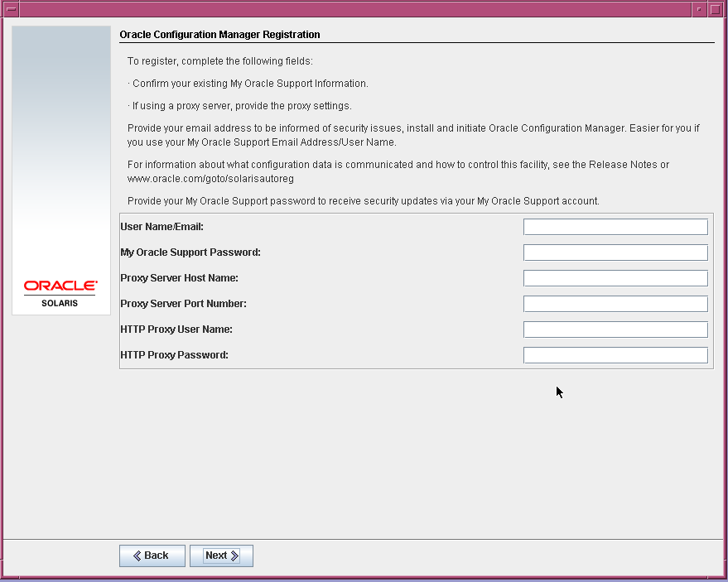Click 'To register, complete the following fields:' text
Screen dimensions: 728x582
220,60
